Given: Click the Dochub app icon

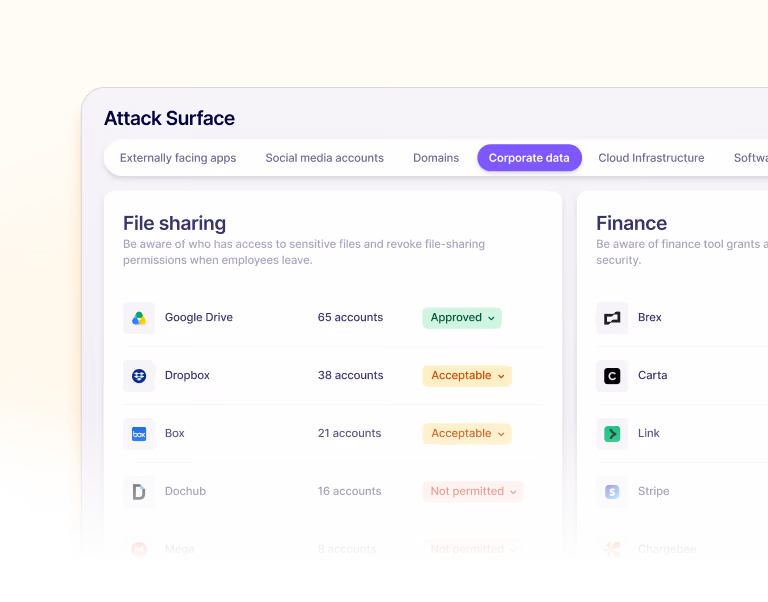Looking at the screenshot, I should coord(139,491).
